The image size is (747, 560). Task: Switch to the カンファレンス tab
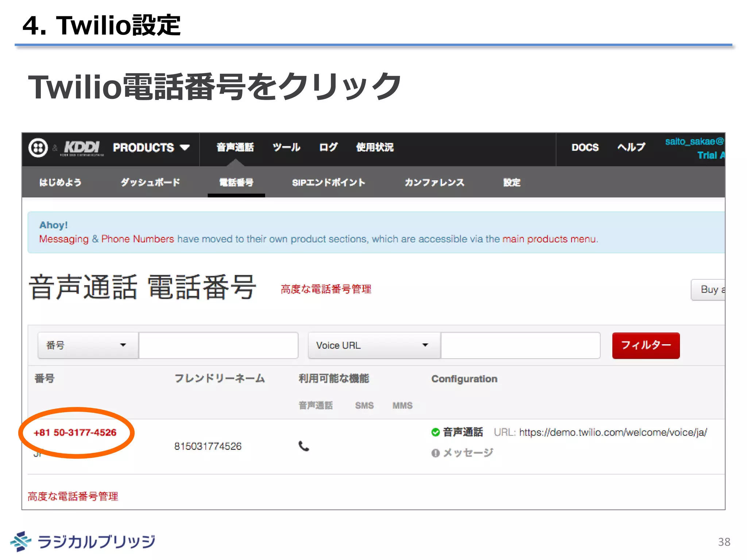point(434,182)
